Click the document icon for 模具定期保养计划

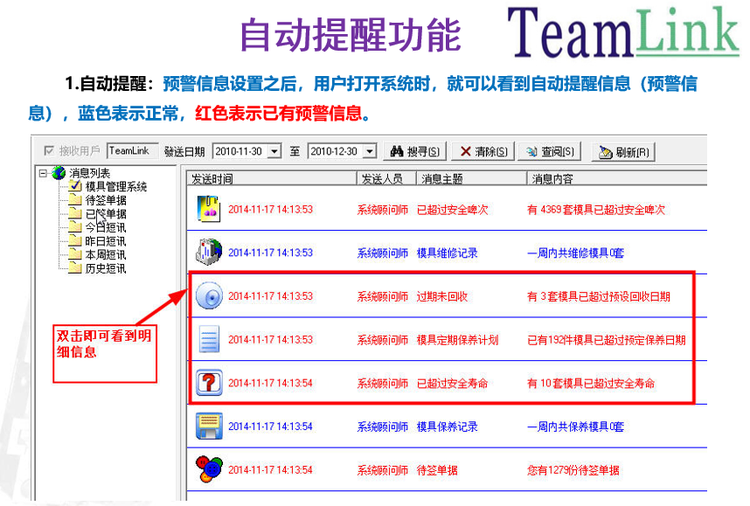pyautogui.click(x=209, y=339)
